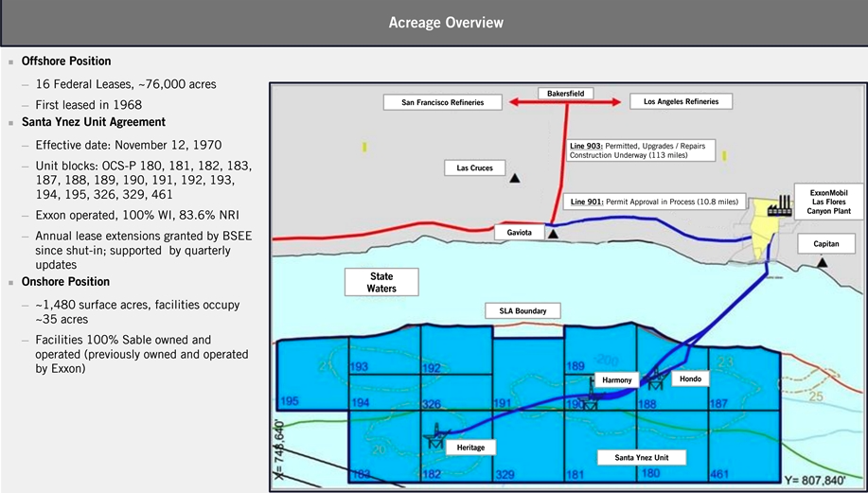Select the triangle marker beside Gaviota
The height and width of the screenshot is (493, 868).
coord(553,232)
